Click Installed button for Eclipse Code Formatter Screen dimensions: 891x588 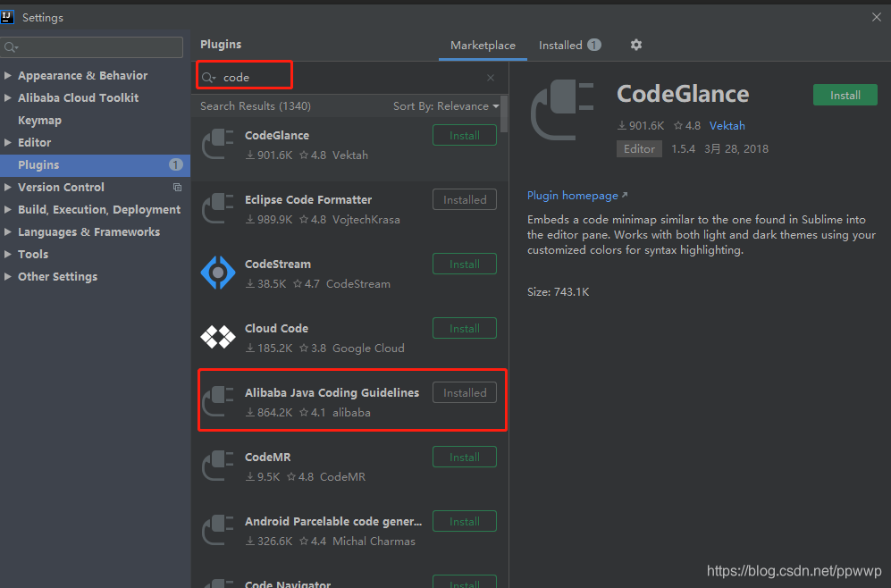point(464,199)
